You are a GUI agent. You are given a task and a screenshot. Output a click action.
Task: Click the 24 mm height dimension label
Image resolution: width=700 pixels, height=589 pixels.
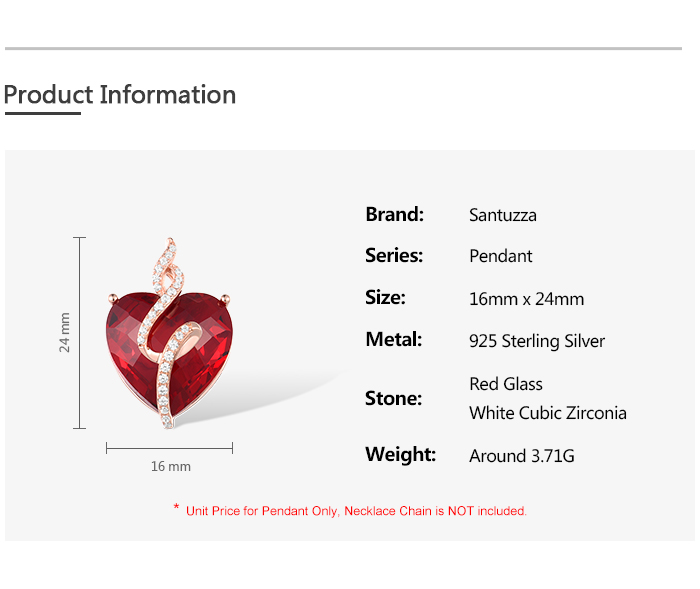[x=65, y=332]
